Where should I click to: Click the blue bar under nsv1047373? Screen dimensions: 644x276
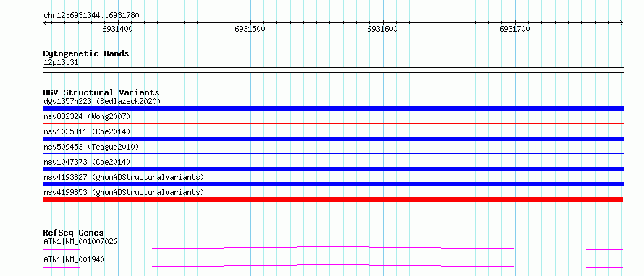(333, 169)
